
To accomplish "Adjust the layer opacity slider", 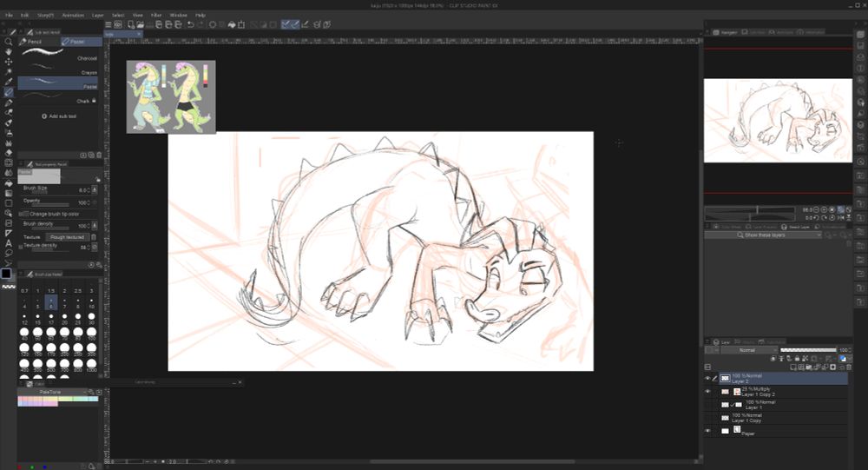I will pos(807,350).
